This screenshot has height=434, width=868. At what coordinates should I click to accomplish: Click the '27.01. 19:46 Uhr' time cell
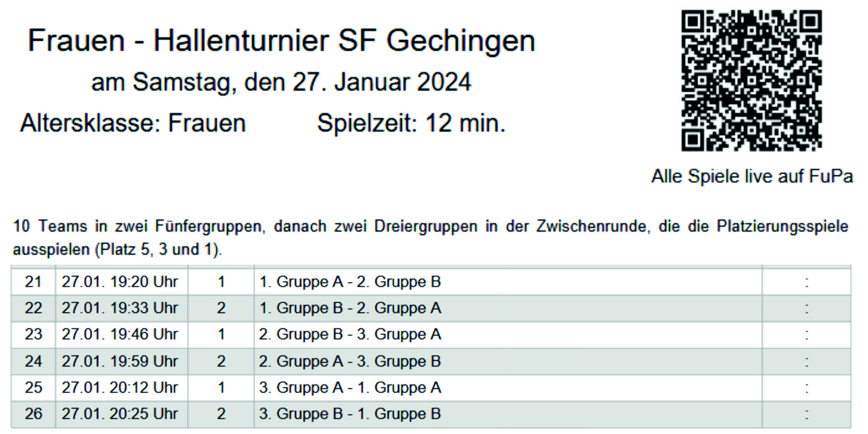click(x=121, y=335)
